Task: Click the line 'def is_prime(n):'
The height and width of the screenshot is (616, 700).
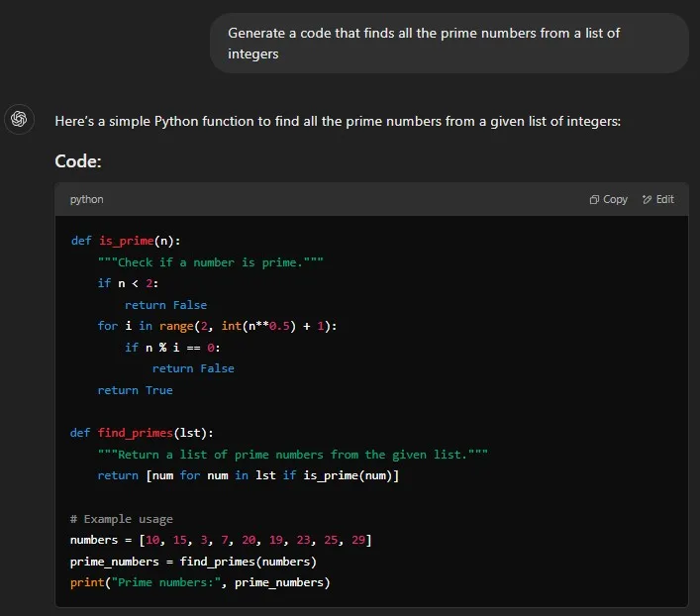Action: (x=126, y=241)
